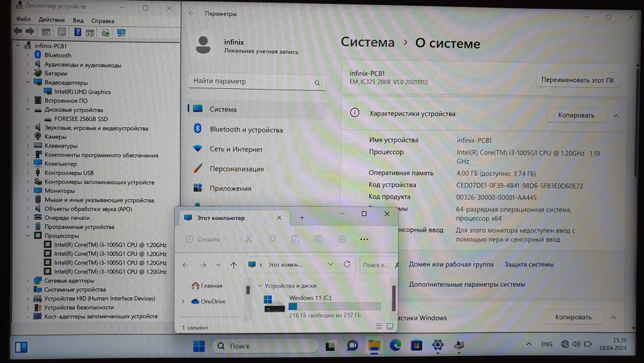
Task: Add new tab in File Explorer
Action: click(302, 217)
